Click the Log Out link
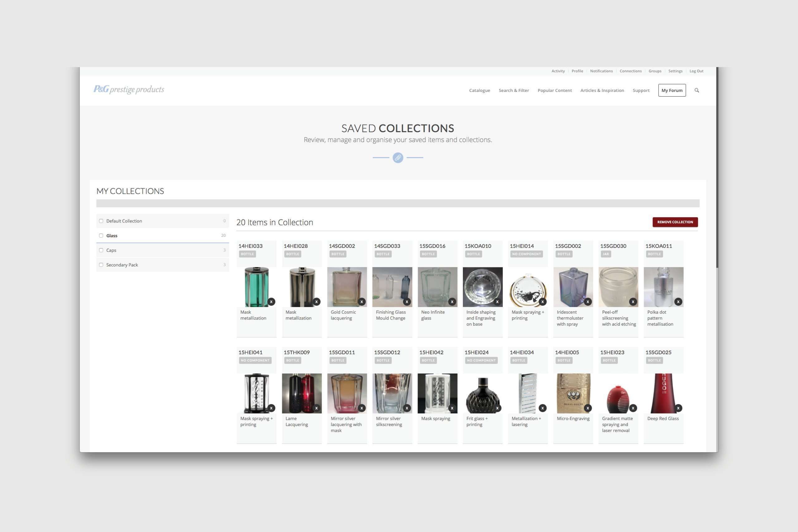798x532 pixels. [x=696, y=71]
